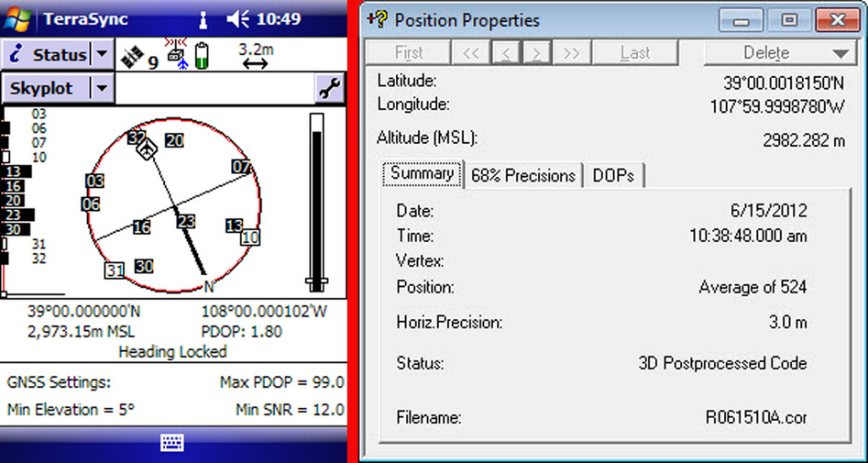Screen dimensions: 868x463
Task: Select satellite 16 on the skyplot
Action: 142,227
